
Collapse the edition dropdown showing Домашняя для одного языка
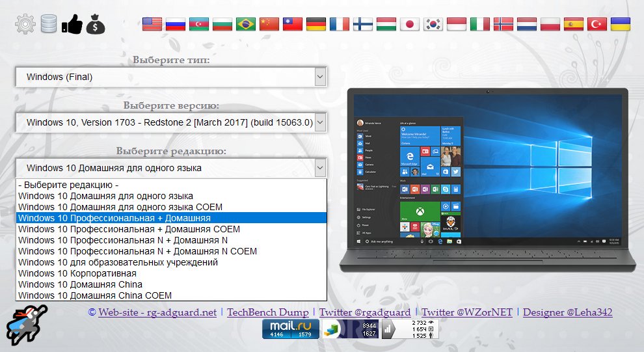(171, 168)
